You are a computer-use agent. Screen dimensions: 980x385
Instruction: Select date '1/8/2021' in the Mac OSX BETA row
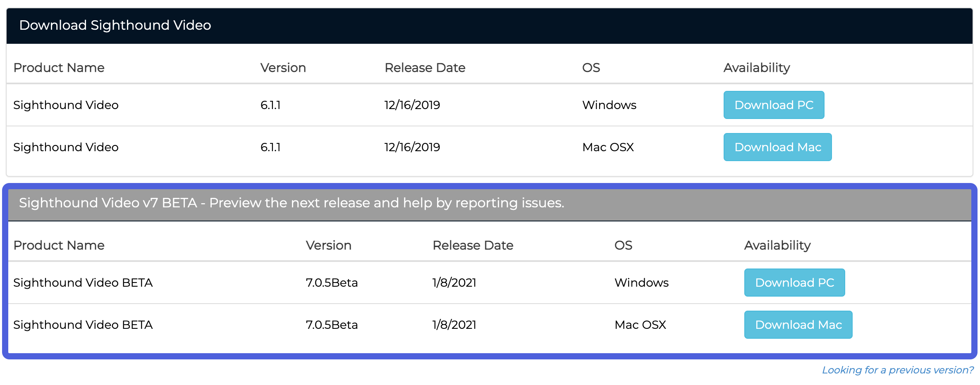pos(454,325)
